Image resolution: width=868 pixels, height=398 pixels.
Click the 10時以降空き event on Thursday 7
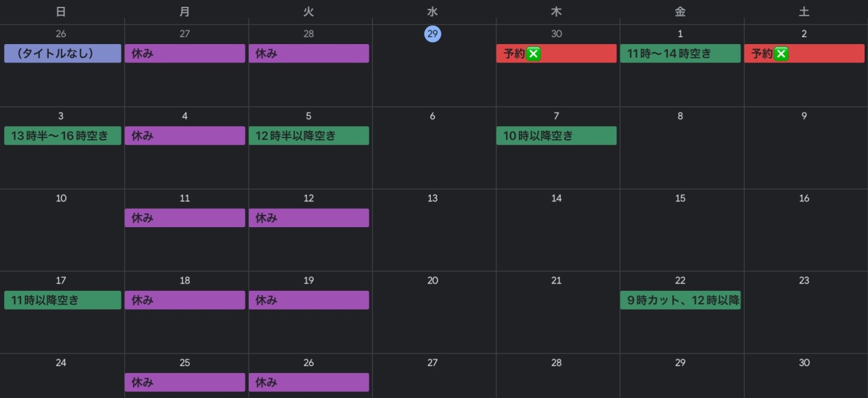(x=556, y=136)
